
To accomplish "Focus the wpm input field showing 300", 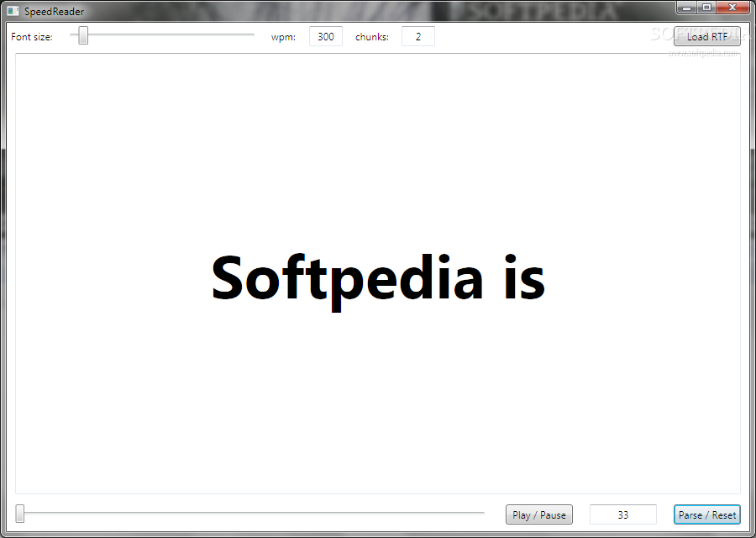I will (x=326, y=36).
